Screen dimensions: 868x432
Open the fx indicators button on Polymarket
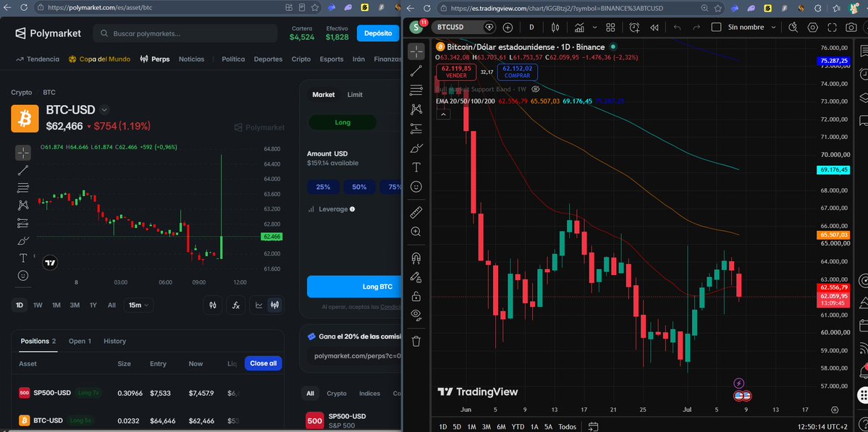tap(236, 305)
